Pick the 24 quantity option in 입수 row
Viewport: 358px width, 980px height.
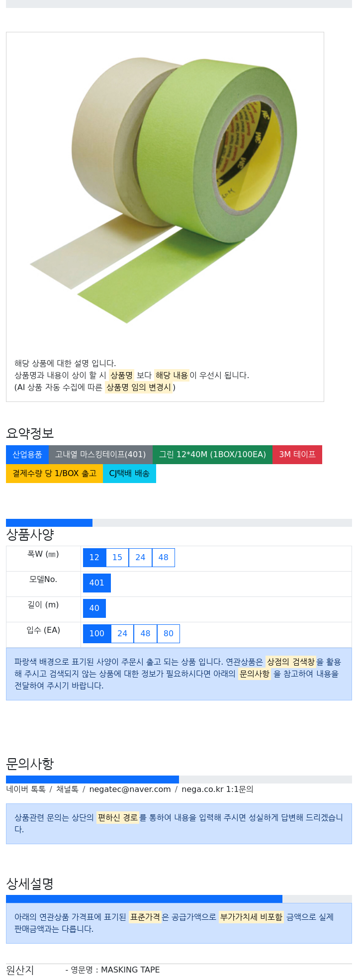click(122, 633)
